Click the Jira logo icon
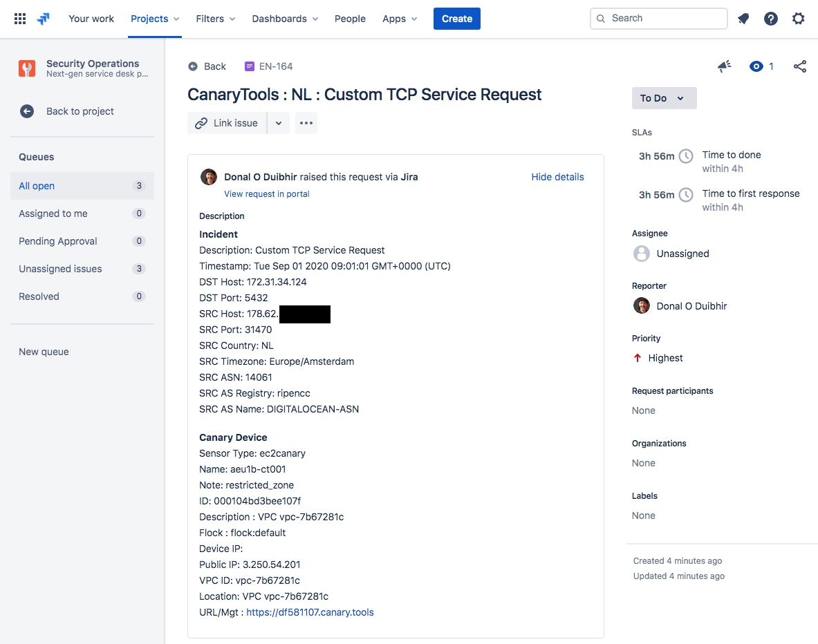This screenshot has width=818, height=644. tap(44, 19)
